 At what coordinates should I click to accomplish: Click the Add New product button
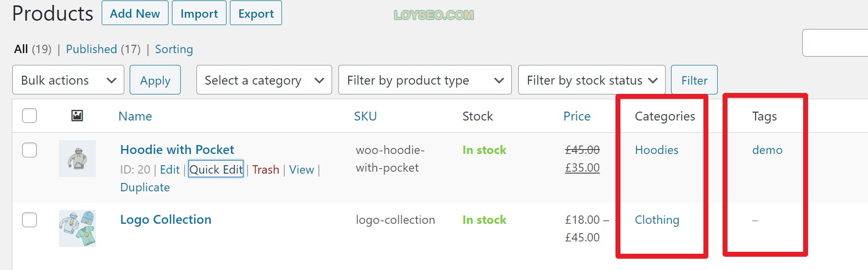(x=135, y=13)
